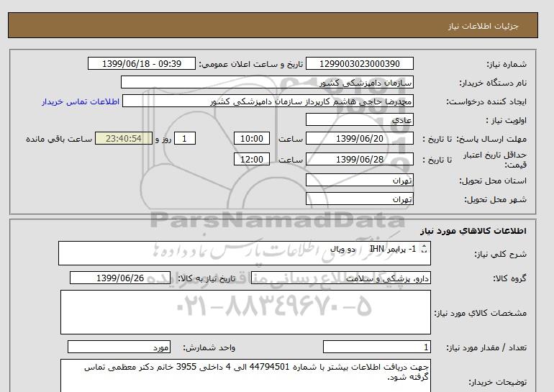Select the delivery city field تهران
This screenshot has width=554, height=392.
tap(359, 199)
